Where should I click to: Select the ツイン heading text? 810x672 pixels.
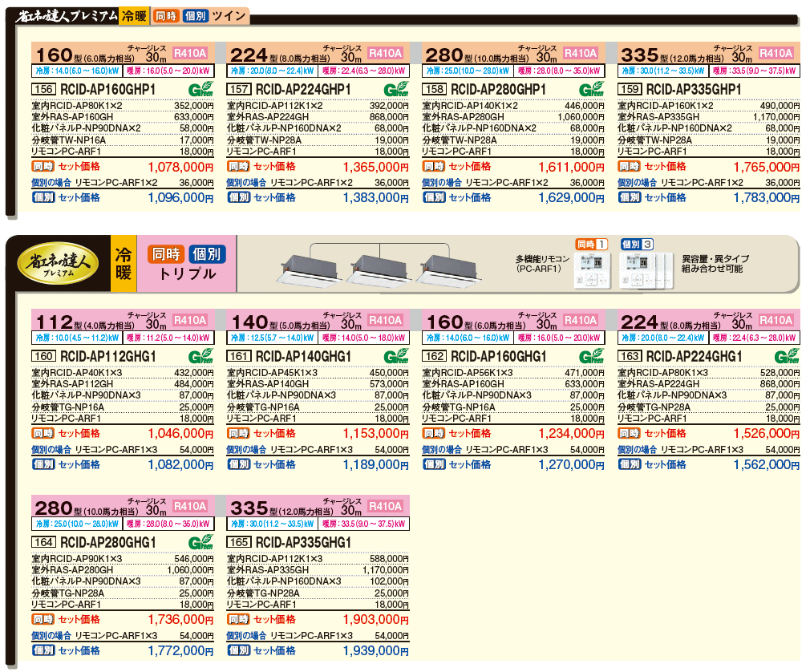coord(229,16)
